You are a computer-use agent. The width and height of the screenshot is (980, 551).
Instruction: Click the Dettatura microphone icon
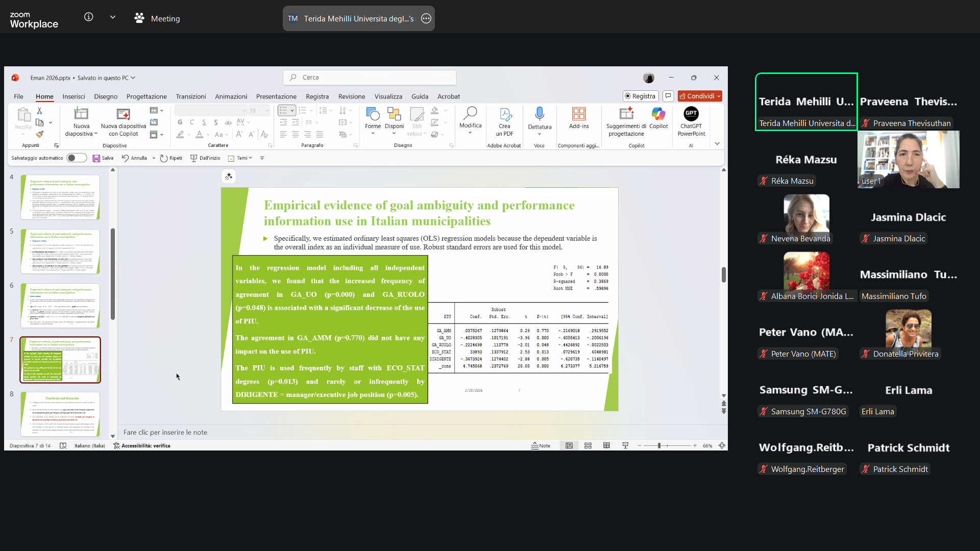tap(540, 113)
